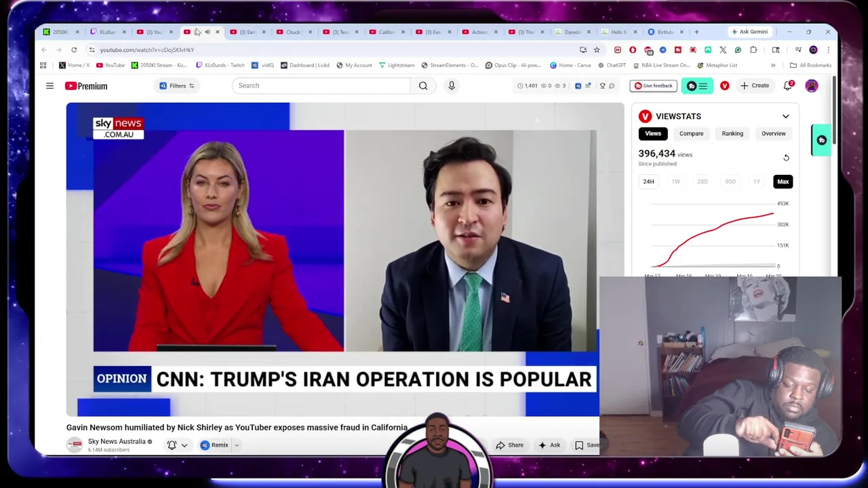Open the Lightstream bookmark
This screenshot has height=488, width=868.
(x=397, y=65)
